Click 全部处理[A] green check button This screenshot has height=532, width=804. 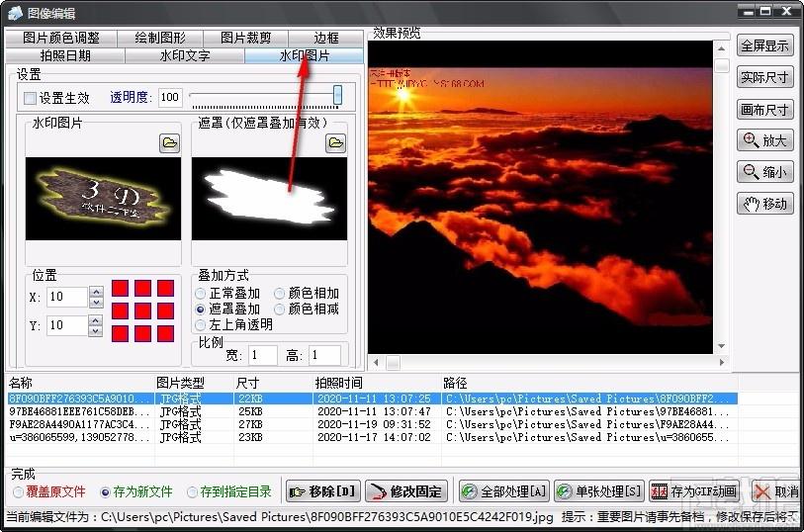(504, 492)
